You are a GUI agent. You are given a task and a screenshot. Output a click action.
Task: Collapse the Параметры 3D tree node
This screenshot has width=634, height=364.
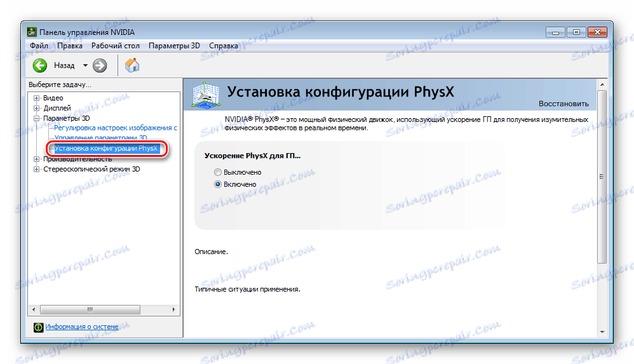36,119
